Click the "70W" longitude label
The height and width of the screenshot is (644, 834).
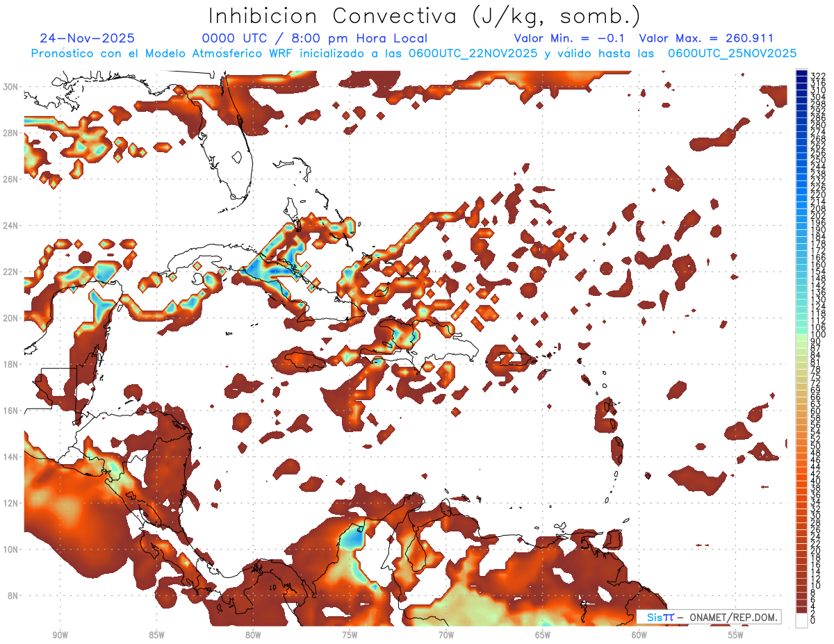pos(446,635)
